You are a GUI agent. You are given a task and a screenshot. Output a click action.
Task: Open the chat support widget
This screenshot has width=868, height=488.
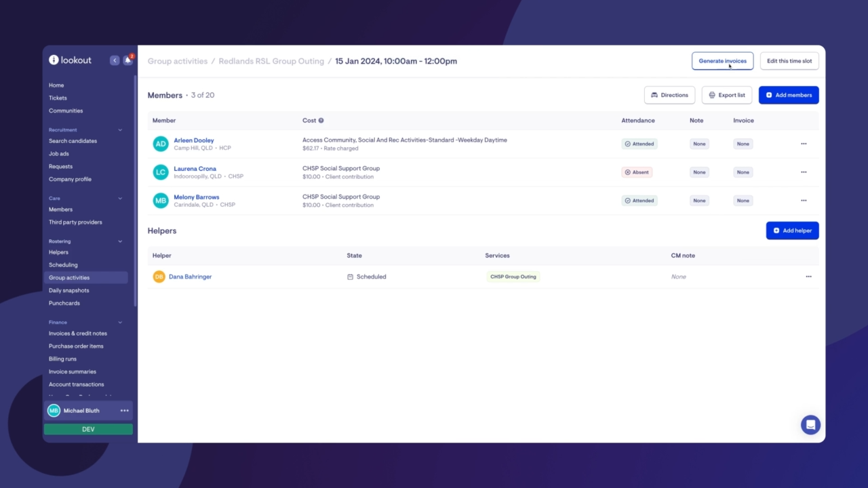point(810,425)
